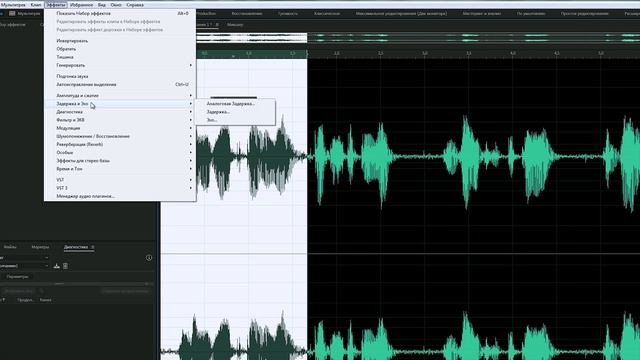
Task: Open the VST submenu entry
Action: tap(120, 180)
